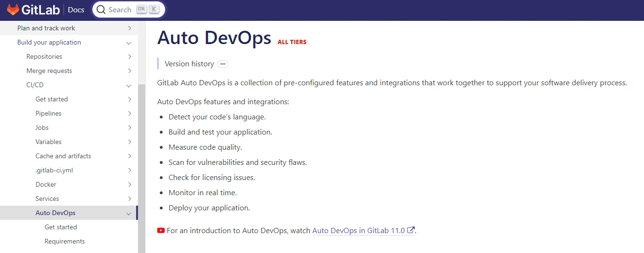
Task: Expand the Variables chevron
Action: tap(129, 142)
